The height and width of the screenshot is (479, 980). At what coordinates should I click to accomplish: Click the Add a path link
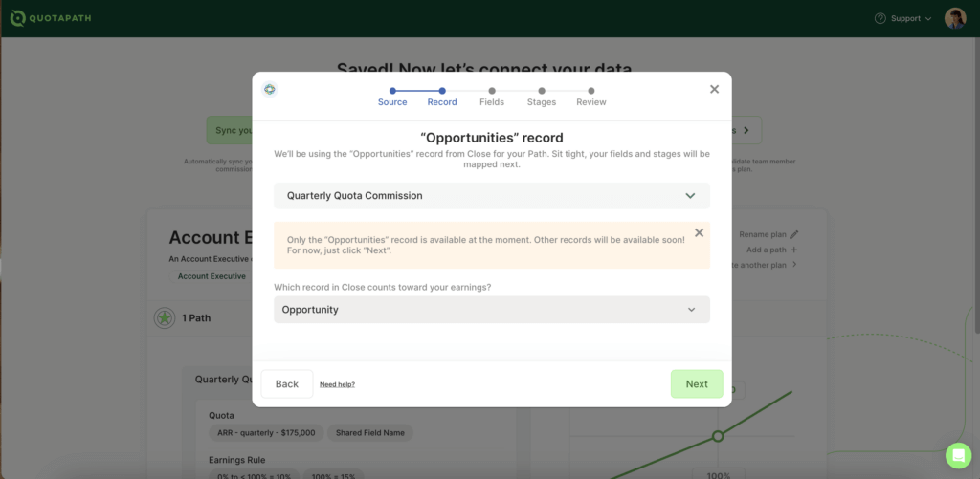point(767,250)
